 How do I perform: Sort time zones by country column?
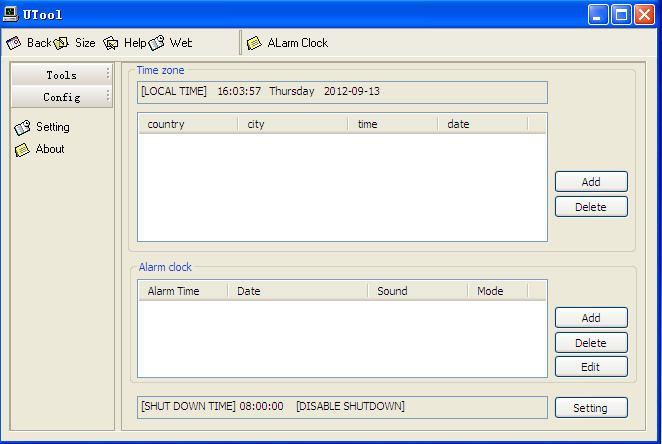pyautogui.click(x=188, y=124)
